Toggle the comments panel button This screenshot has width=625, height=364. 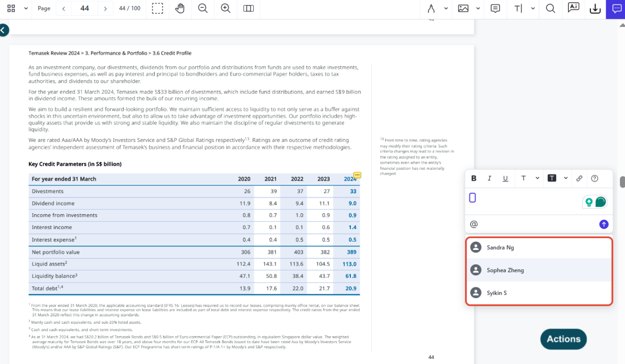616,9
